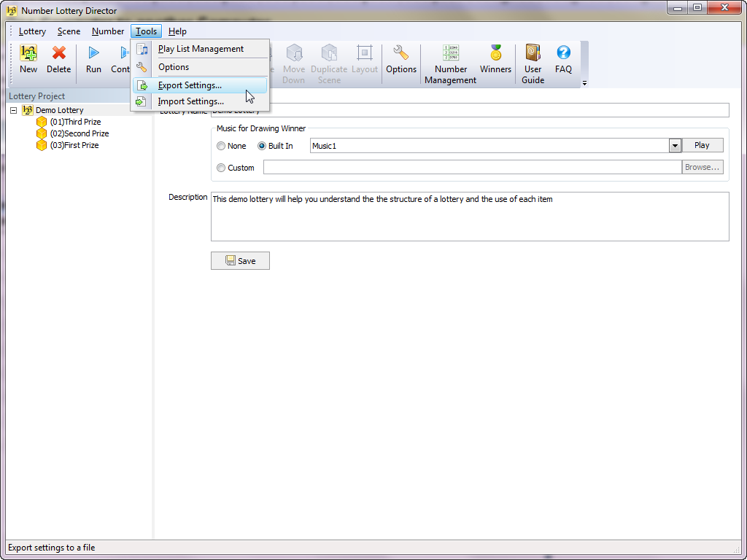
Task: Select the (02)Second Prize tree item
Action: [x=79, y=133]
